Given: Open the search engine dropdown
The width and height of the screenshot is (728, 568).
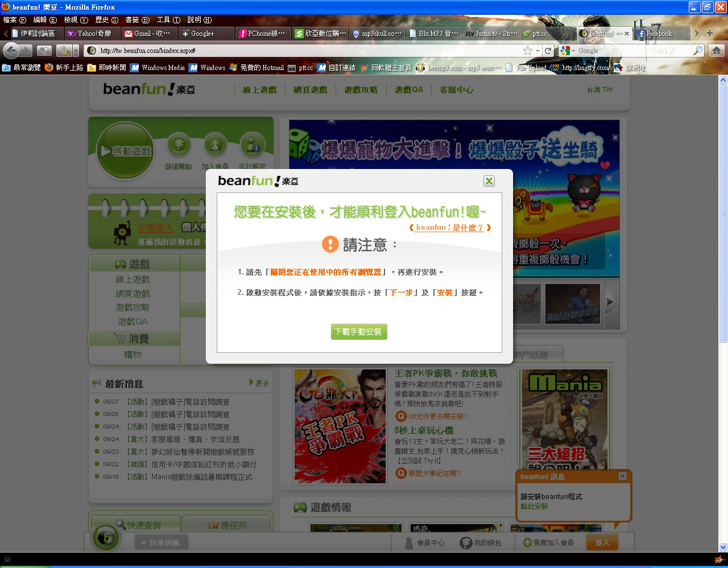Looking at the screenshot, I should [567, 51].
